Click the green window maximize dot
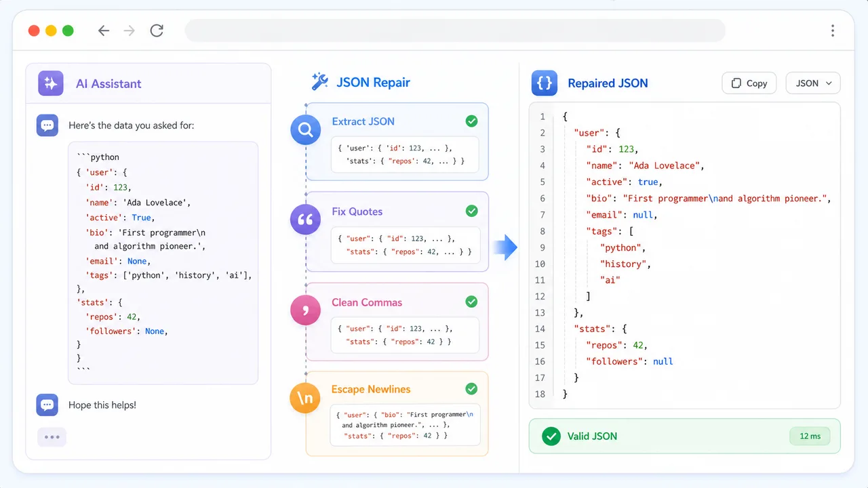Image resolution: width=868 pixels, height=488 pixels. pyautogui.click(x=68, y=30)
